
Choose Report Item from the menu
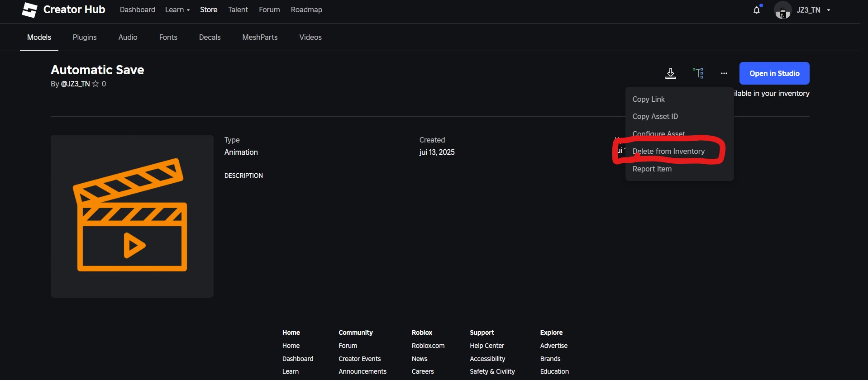tap(679, 169)
